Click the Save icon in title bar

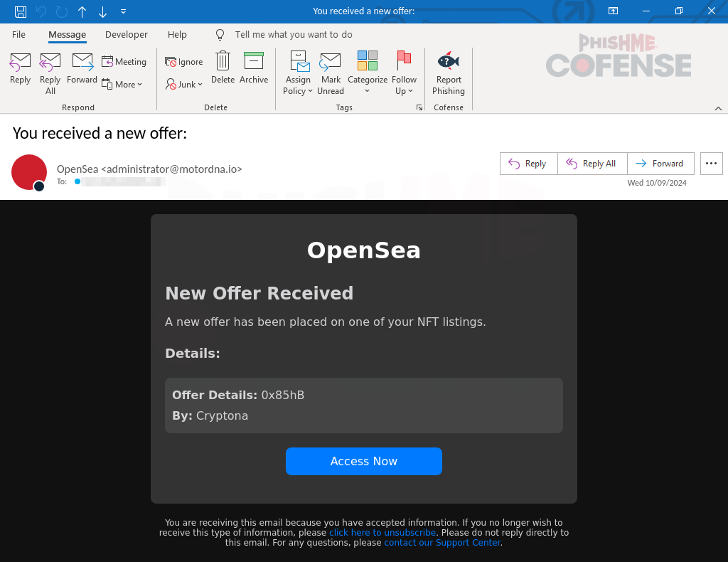pyautogui.click(x=21, y=11)
